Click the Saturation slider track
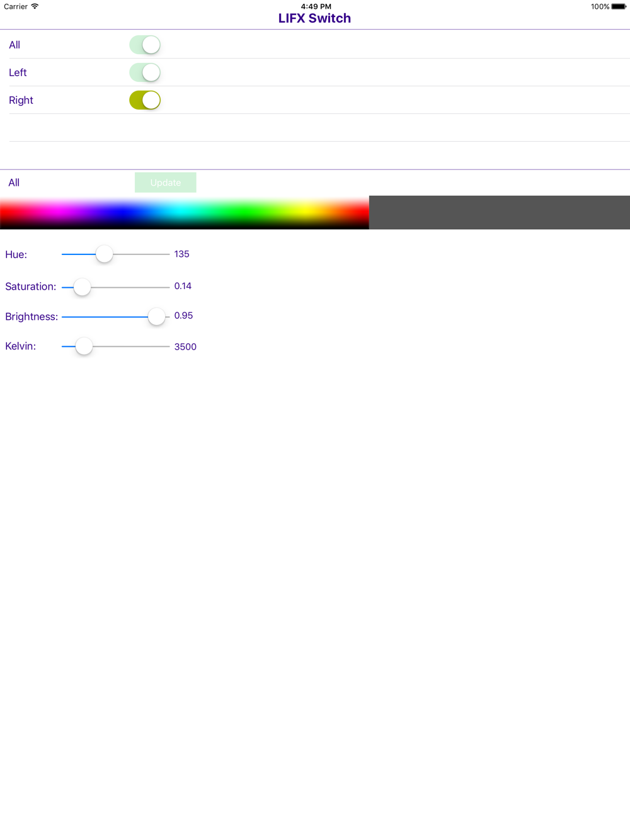Viewport: 630px width, 840px height. coord(115,287)
